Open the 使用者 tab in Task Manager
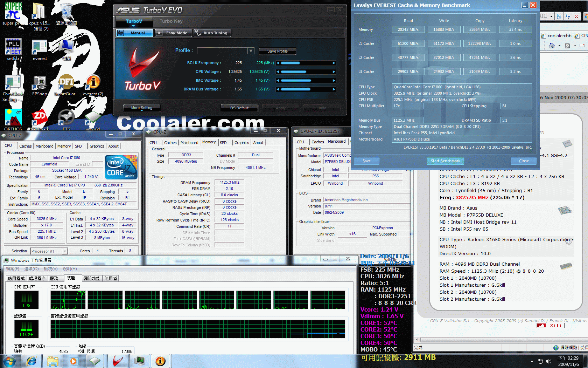This screenshot has height=368, width=588. point(111,278)
